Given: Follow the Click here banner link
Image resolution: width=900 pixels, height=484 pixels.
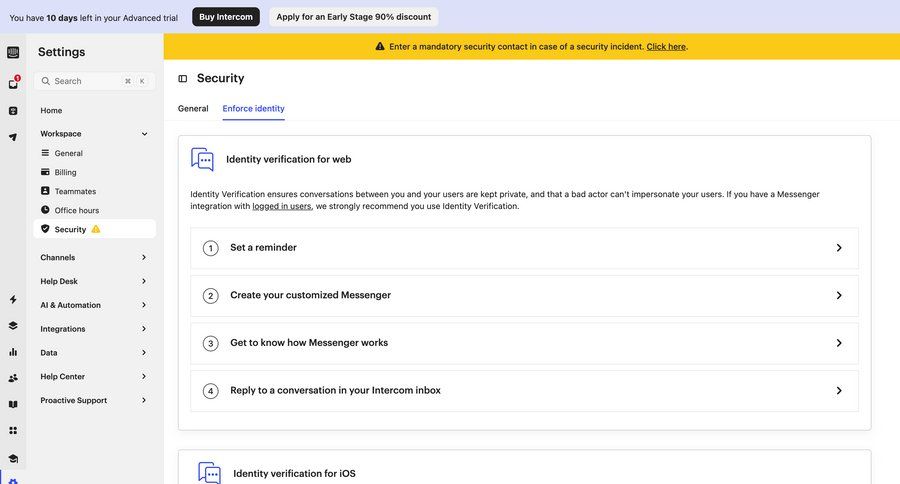Looking at the screenshot, I should tap(666, 47).
